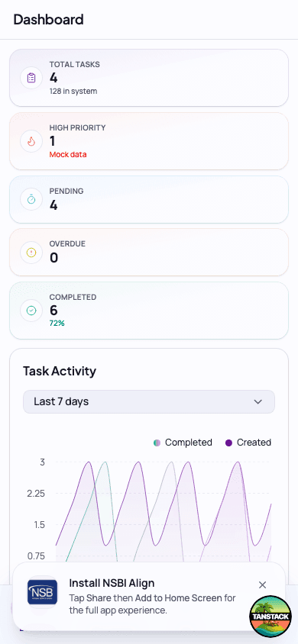298x644 pixels.
Task: Click the NSB app logo in install banner
Action: 42,592
